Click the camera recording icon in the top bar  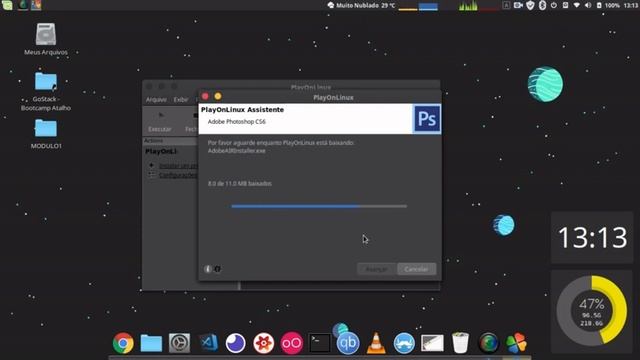[x=518, y=5]
